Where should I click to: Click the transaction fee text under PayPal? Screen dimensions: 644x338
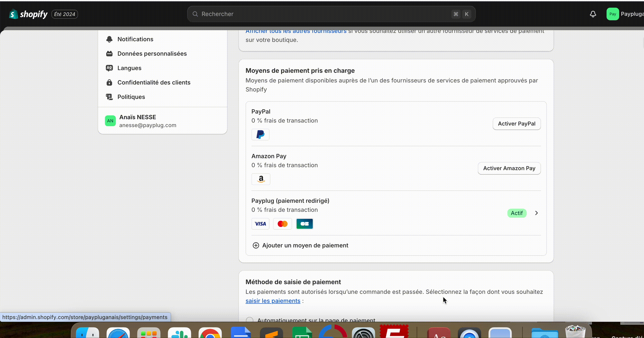(x=285, y=121)
